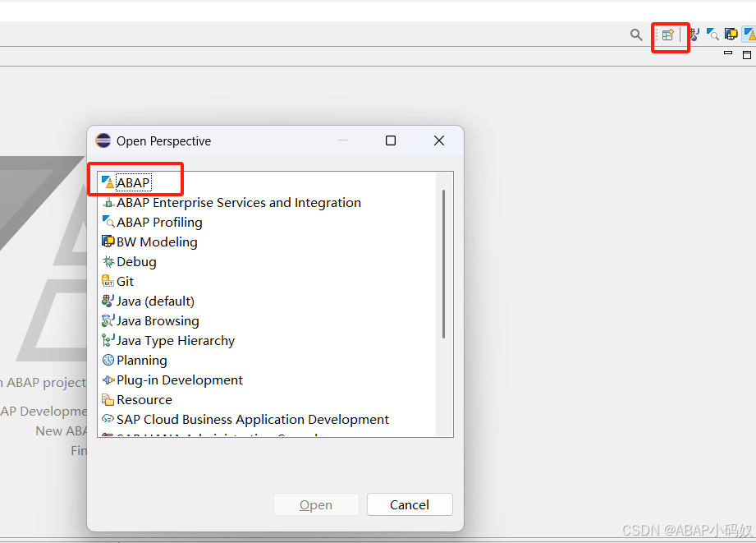Select Java Browsing perspective

158,321
